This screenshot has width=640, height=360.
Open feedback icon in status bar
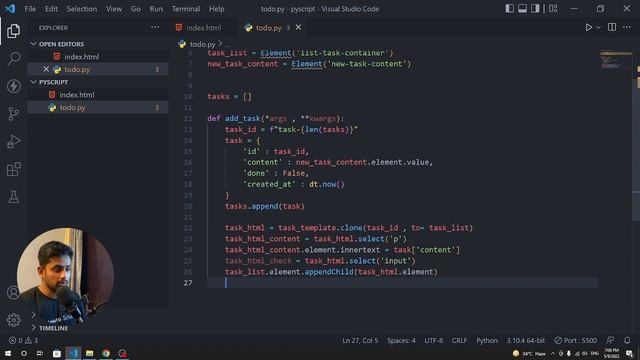pos(610,340)
